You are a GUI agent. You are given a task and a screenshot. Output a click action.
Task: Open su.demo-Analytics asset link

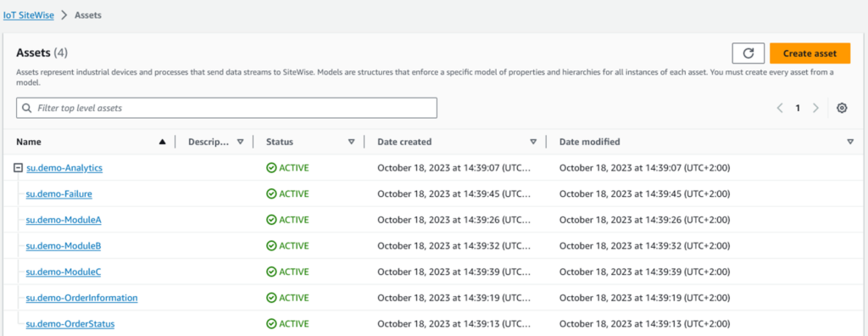click(64, 168)
